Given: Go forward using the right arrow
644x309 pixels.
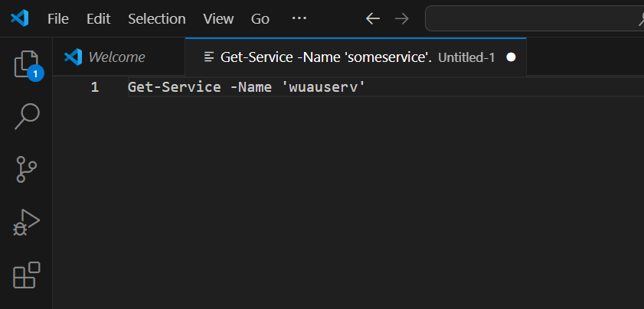Looking at the screenshot, I should click(402, 18).
